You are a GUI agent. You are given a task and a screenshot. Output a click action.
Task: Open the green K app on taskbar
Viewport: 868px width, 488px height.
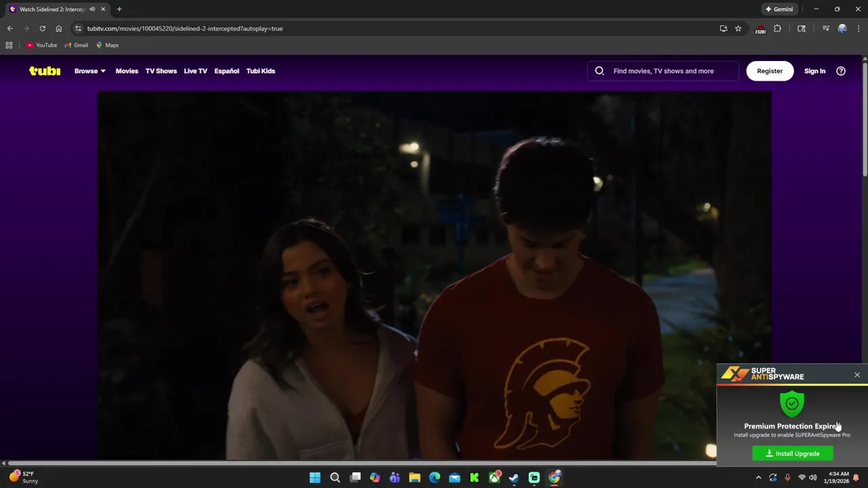(475, 478)
